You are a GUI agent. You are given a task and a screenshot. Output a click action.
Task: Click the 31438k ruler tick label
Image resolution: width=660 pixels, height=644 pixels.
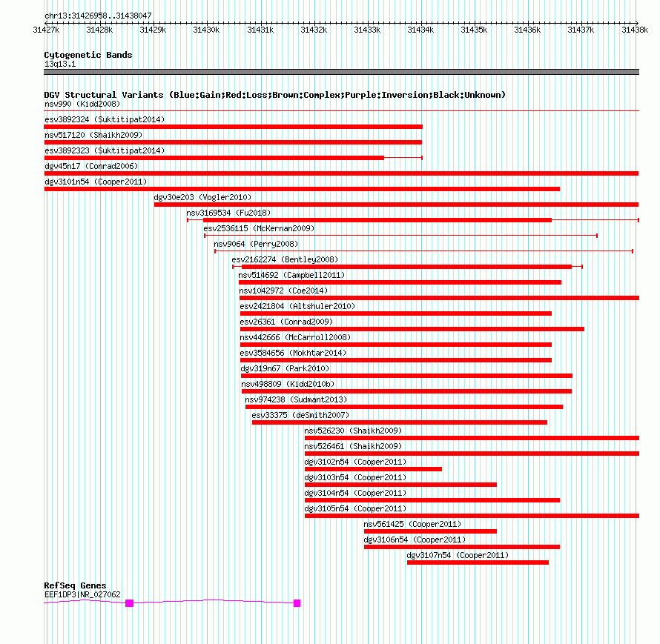click(x=635, y=30)
